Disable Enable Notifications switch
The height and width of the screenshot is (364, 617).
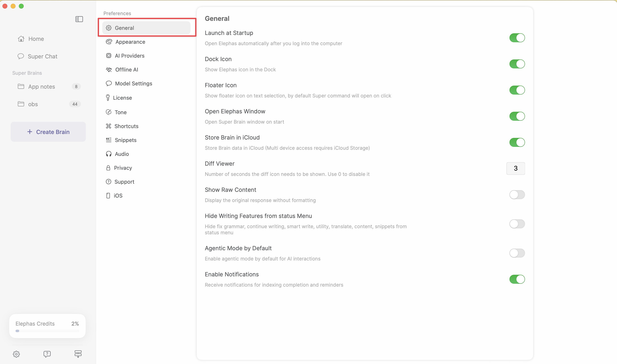517,279
